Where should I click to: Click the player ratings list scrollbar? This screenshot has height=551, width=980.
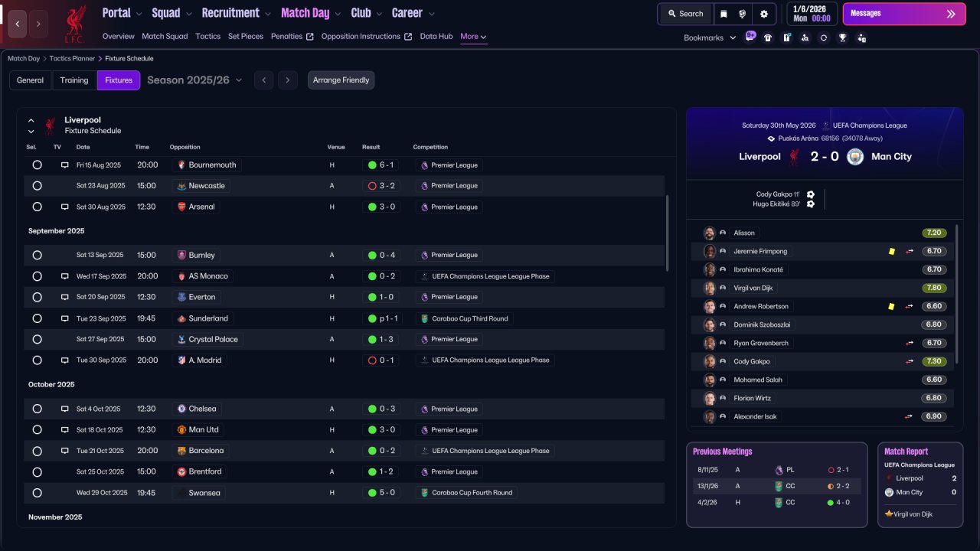957,295
